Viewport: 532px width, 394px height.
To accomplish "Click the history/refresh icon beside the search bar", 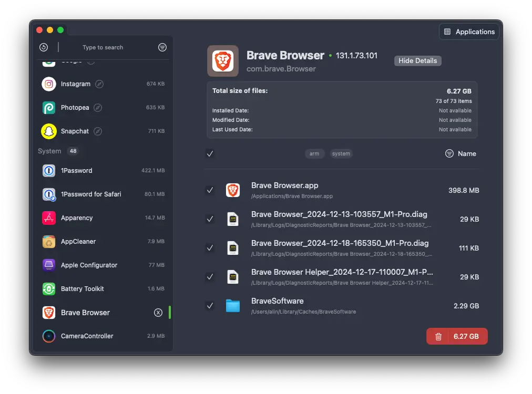I will 43,47.
